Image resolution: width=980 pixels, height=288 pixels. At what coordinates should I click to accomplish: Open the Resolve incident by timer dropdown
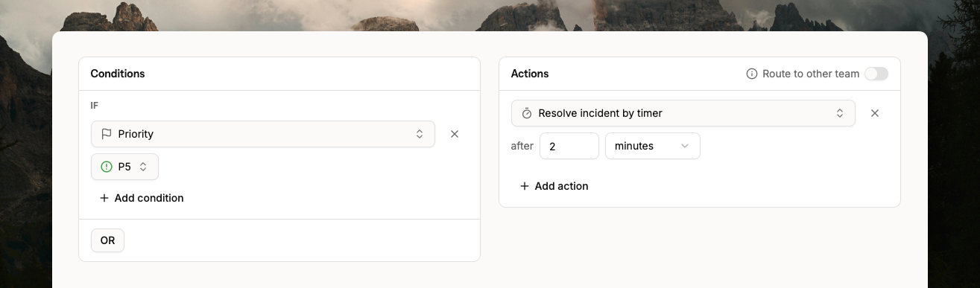point(683,113)
